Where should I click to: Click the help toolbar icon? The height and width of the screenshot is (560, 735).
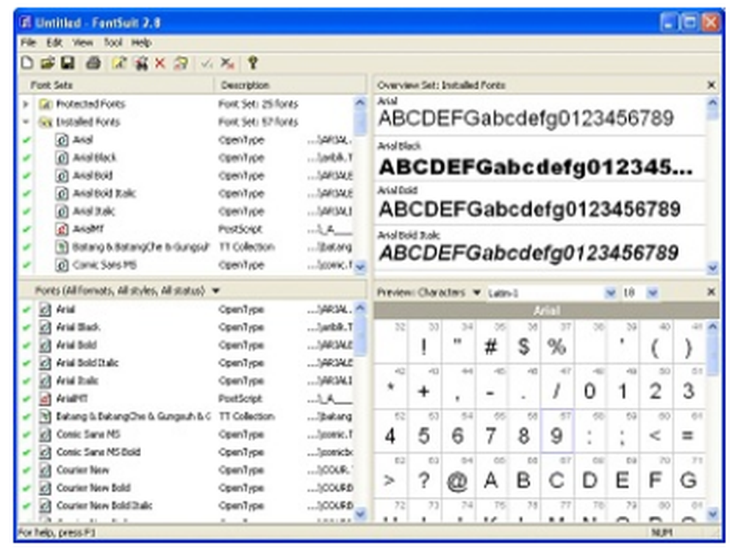(253, 62)
